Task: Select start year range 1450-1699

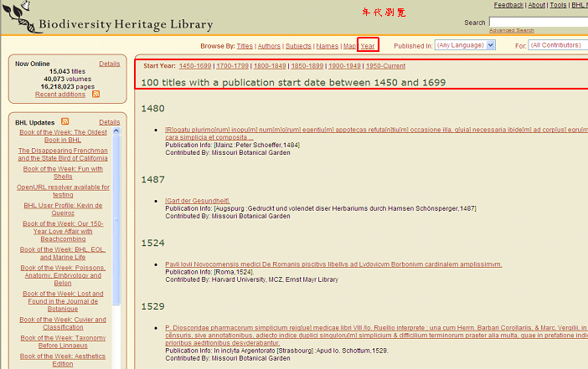Action: 195,66
